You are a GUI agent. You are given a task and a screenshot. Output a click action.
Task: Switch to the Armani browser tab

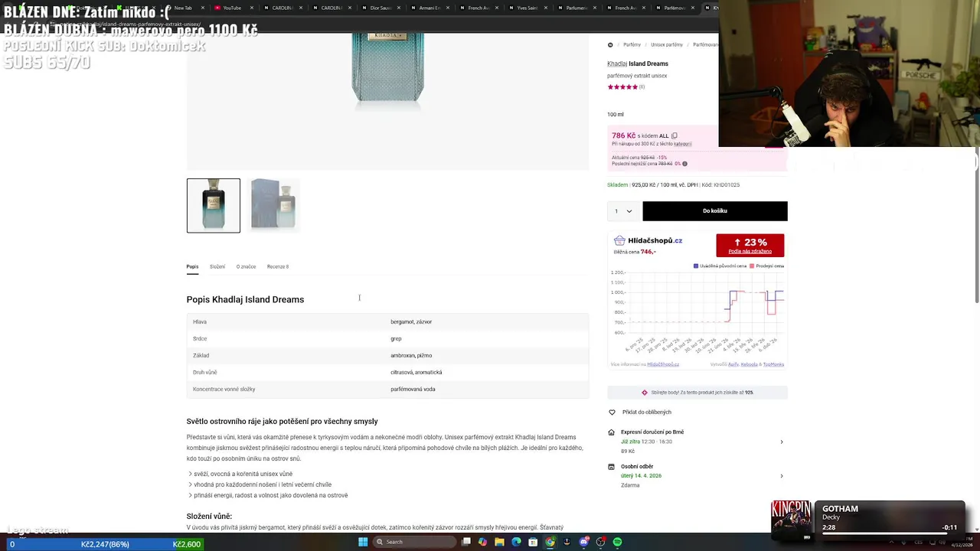point(430,8)
